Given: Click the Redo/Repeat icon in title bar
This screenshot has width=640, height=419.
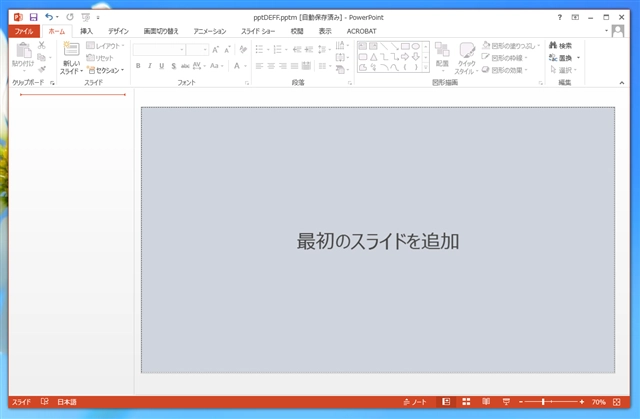Looking at the screenshot, I should 70,17.
